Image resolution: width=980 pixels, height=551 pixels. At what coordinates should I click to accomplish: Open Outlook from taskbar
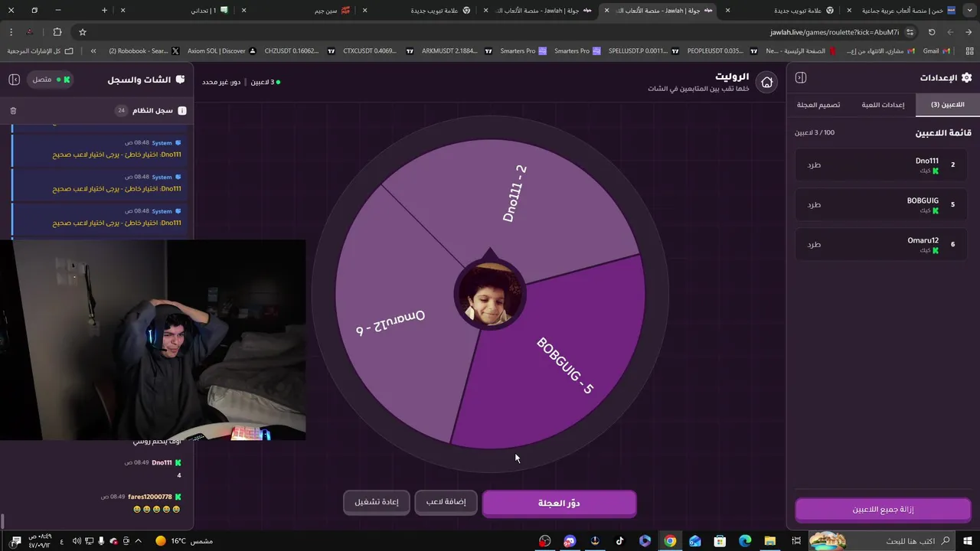click(x=694, y=541)
